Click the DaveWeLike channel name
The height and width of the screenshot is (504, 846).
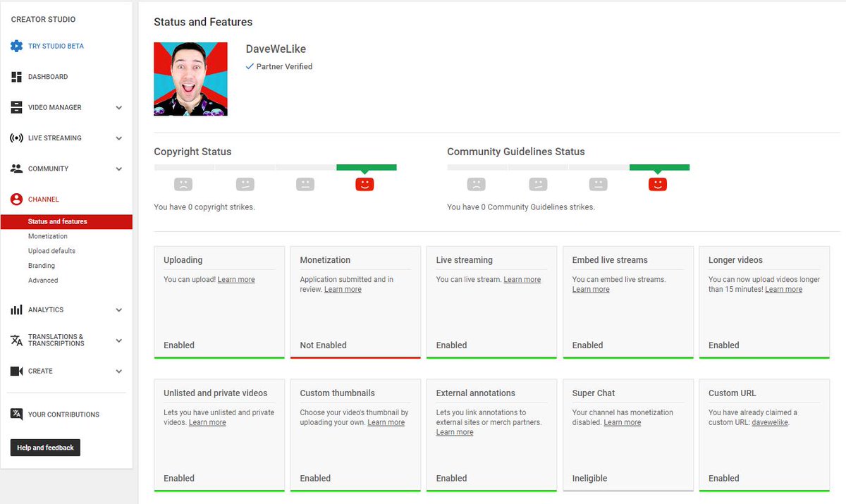(x=276, y=49)
